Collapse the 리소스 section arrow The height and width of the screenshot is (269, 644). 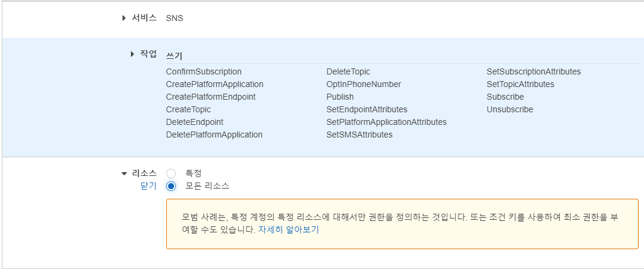click(124, 174)
